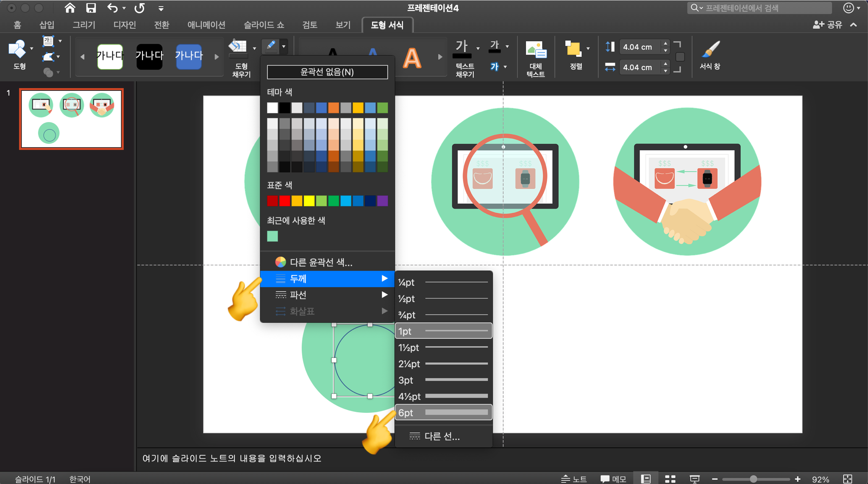This screenshot has height=484, width=868.
Task: Open 다른 윤곽선 색... option
Action: pos(320,262)
